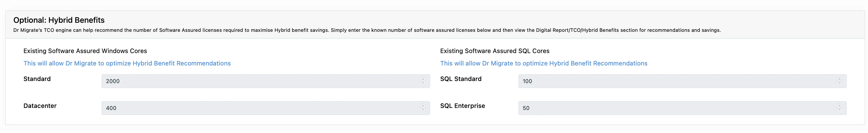
Task: Click the SQL Standard cores input field
Action: point(682,81)
